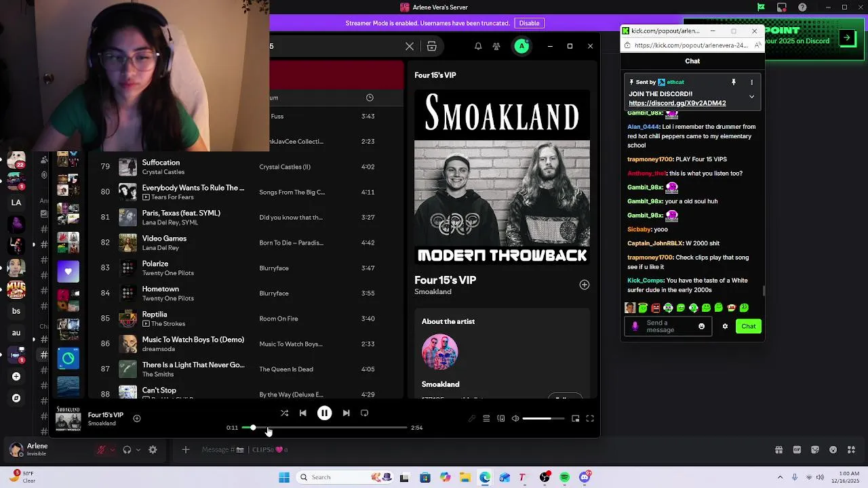Open the Spotify profile avatar menu
Viewport: 868px width, 488px height.
click(521, 46)
